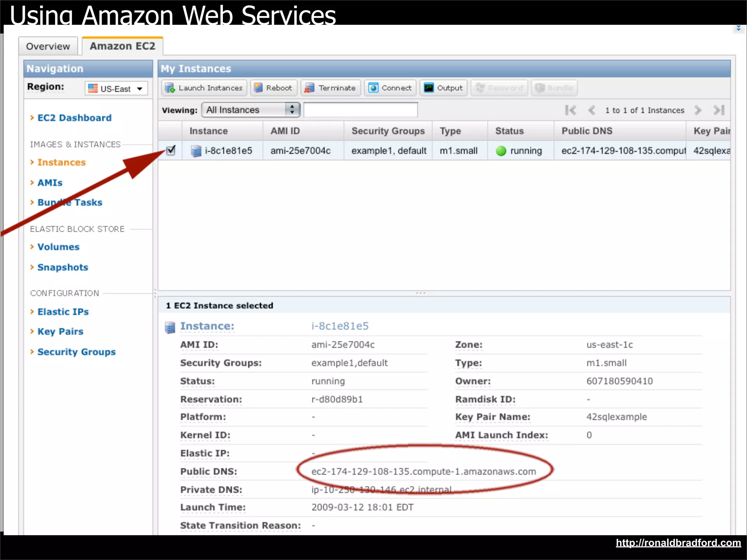Click the Connect button
The height and width of the screenshot is (560, 747).
pos(390,88)
